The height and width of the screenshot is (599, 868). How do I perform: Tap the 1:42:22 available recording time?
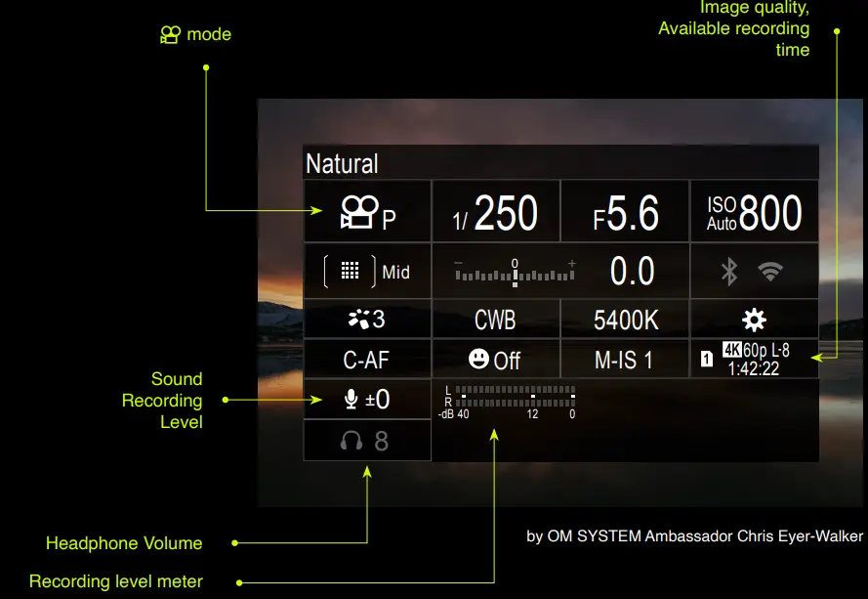point(754,368)
